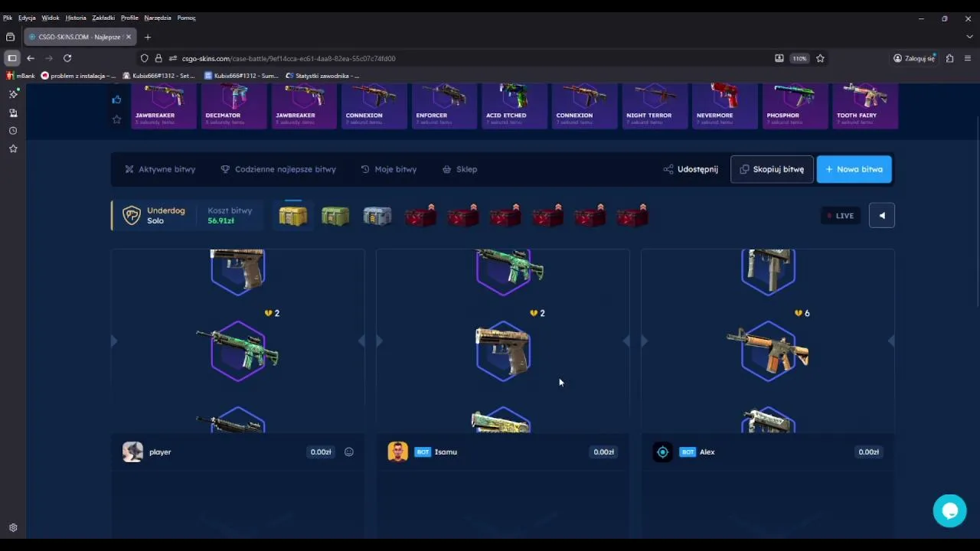This screenshot has height=551, width=980.
Task: Click the Acid Etched recent drop card
Action: pos(514,106)
